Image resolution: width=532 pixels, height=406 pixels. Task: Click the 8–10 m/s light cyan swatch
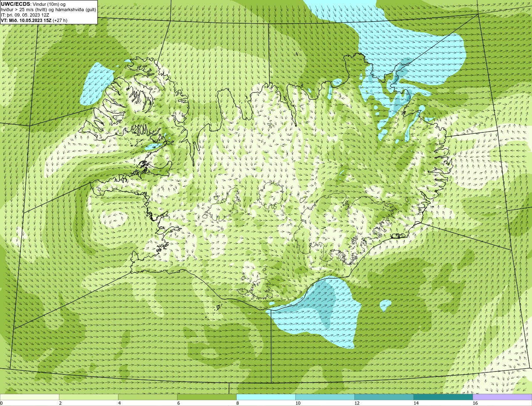[266, 397]
